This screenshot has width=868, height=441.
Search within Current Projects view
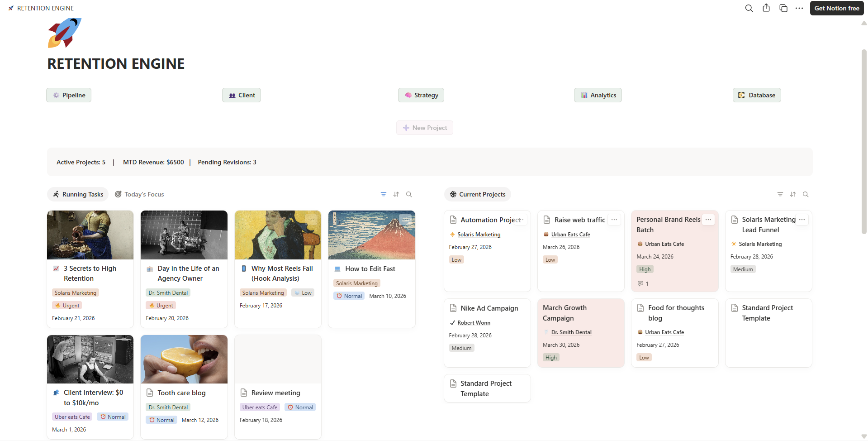[806, 194]
